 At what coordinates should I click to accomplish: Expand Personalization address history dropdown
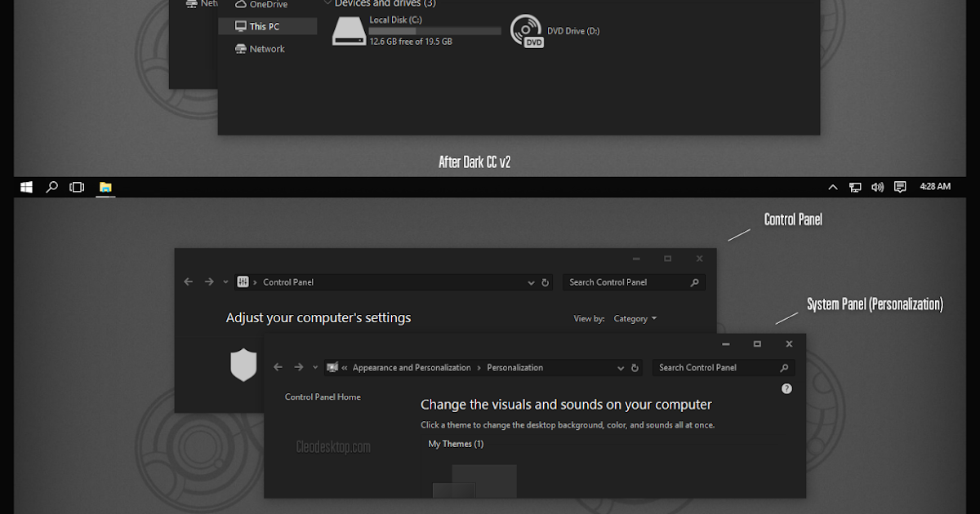tap(621, 369)
